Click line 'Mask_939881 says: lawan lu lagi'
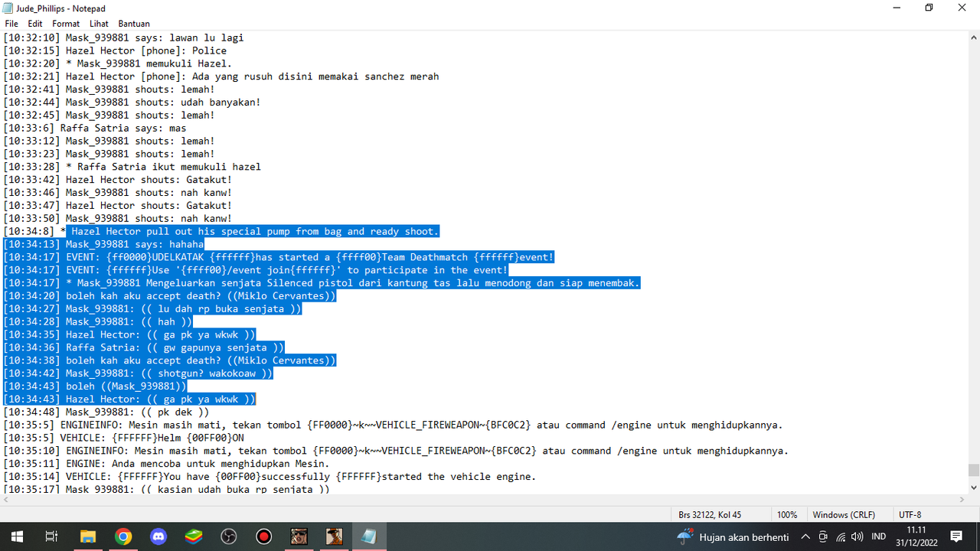Viewport: 980px width, 551px height. (x=123, y=37)
